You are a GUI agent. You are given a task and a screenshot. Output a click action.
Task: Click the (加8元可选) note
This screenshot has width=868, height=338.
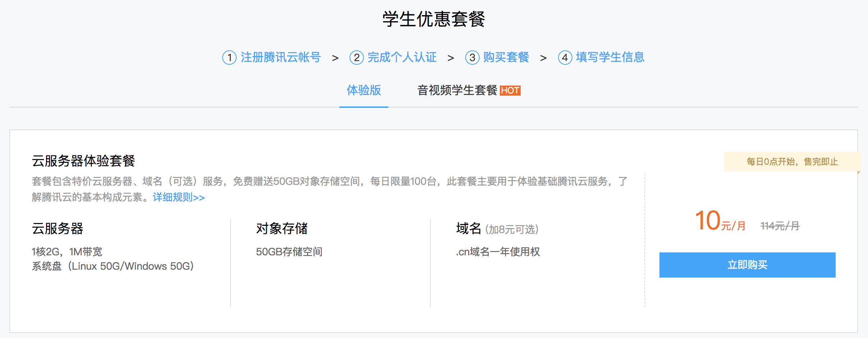[x=512, y=229]
